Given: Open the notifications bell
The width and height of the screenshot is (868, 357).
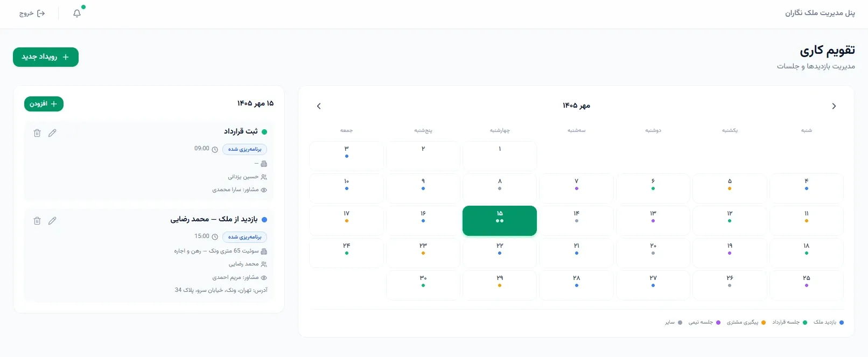Looking at the screenshot, I should pos(77,13).
